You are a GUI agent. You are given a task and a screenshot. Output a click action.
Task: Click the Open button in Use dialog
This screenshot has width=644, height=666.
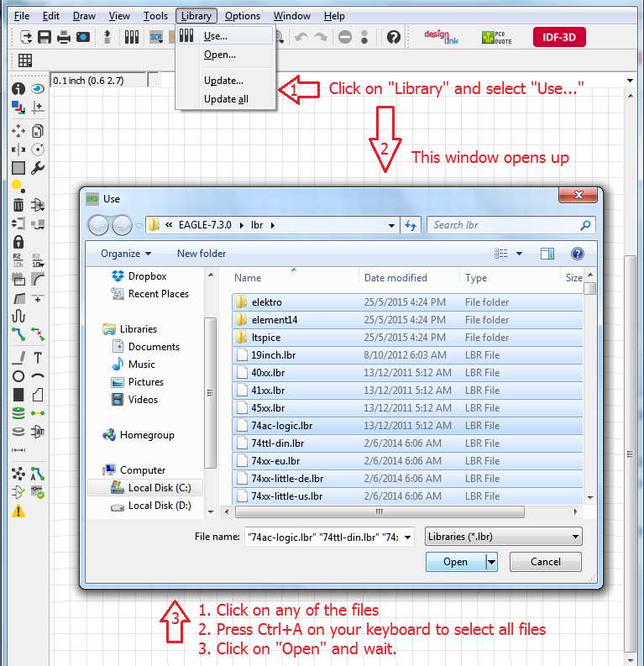[x=456, y=562]
